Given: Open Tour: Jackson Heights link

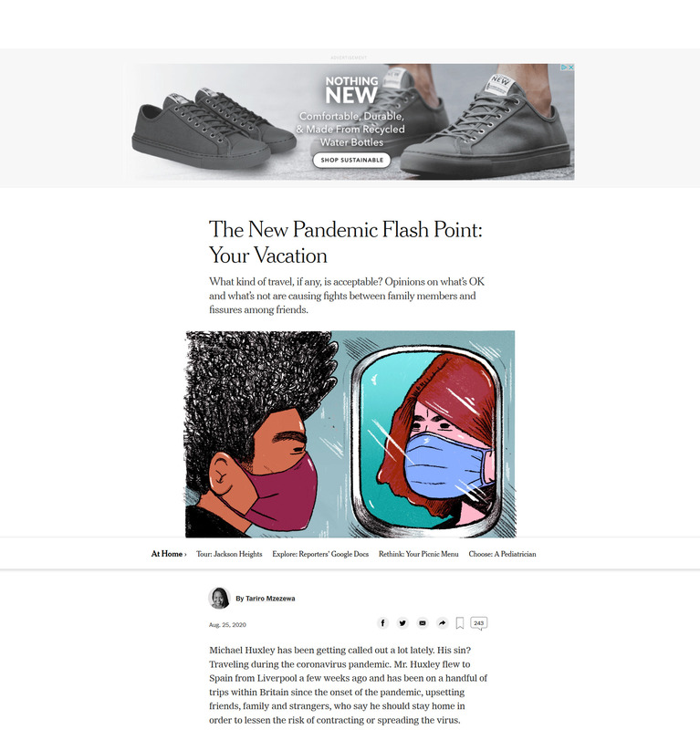Looking at the screenshot, I should tap(229, 554).
